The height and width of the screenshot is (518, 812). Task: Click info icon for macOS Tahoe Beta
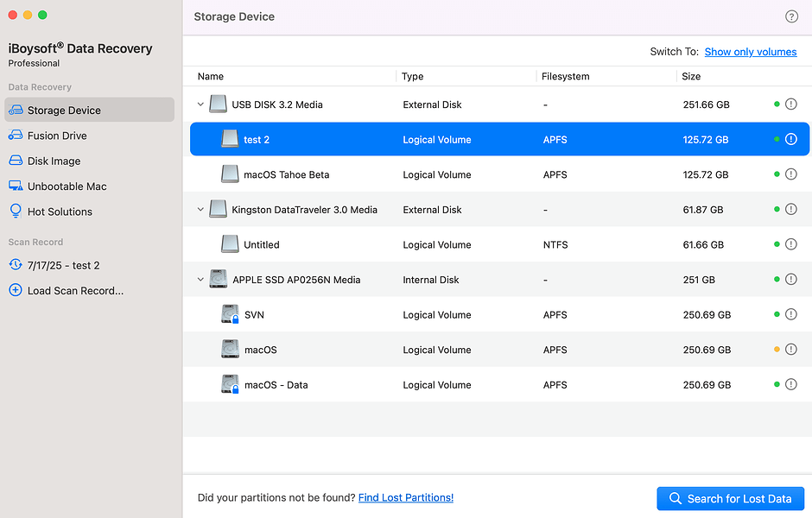click(x=790, y=174)
